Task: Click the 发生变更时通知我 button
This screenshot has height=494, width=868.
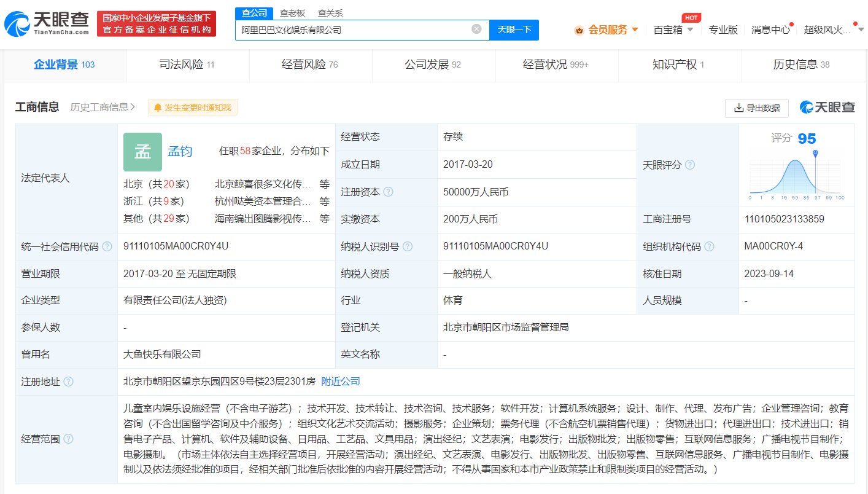Action: pyautogui.click(x=193, y=108)
